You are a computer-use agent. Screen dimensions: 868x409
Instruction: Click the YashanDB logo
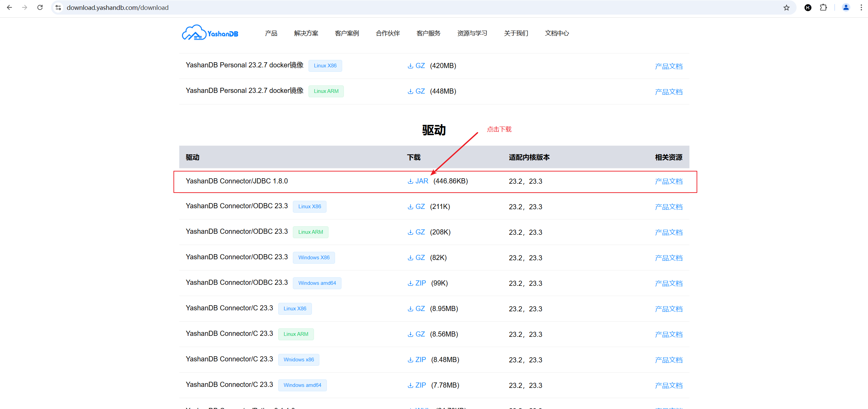[x=210, y=33]
